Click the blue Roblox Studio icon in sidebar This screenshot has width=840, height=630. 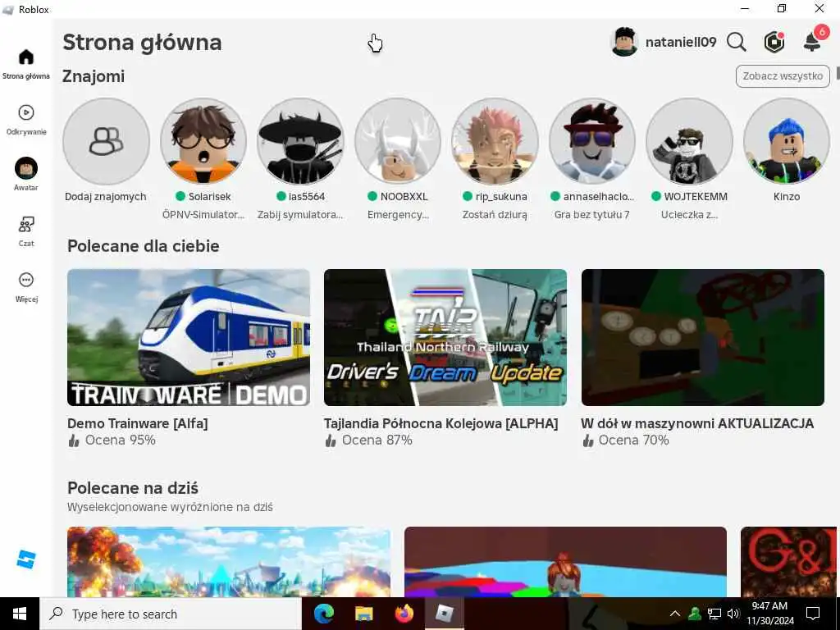(25, 559)
